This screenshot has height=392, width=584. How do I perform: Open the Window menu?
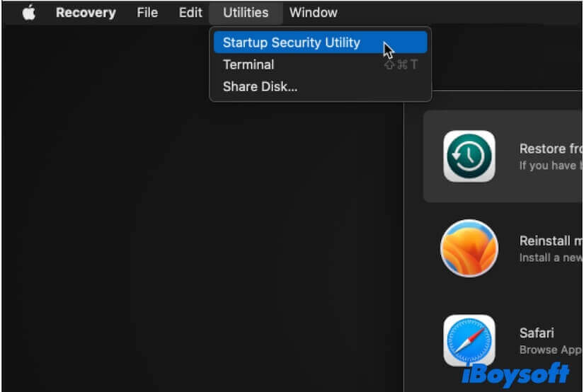[313, 13]
